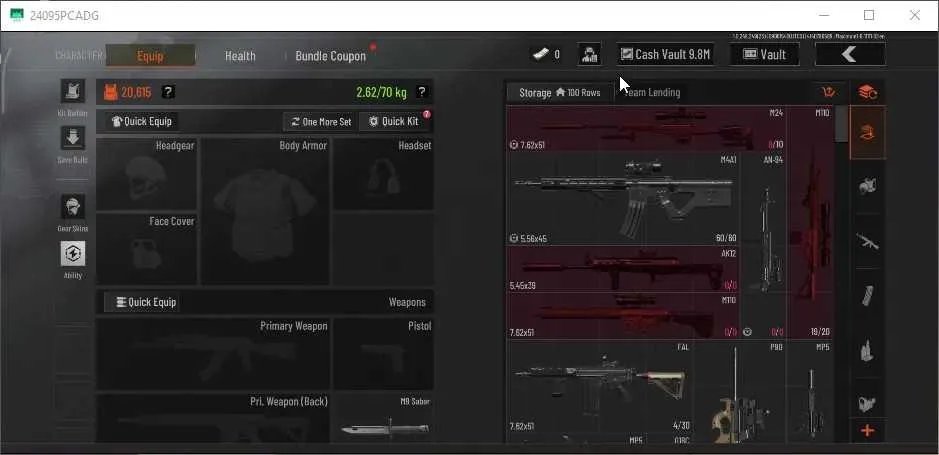Click the 24095PCADG window title text

pos(64,16)
